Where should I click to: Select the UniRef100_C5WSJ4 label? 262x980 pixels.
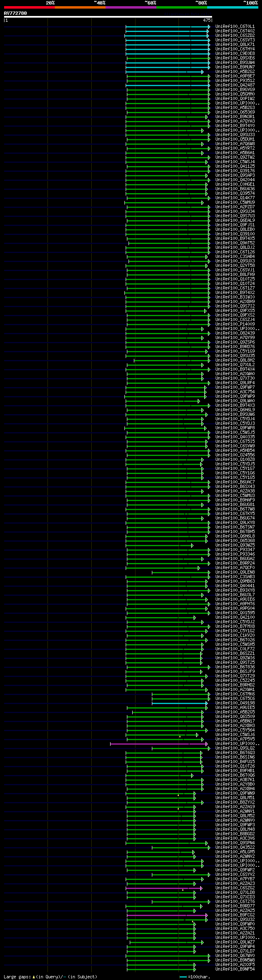tap(235, 162)
